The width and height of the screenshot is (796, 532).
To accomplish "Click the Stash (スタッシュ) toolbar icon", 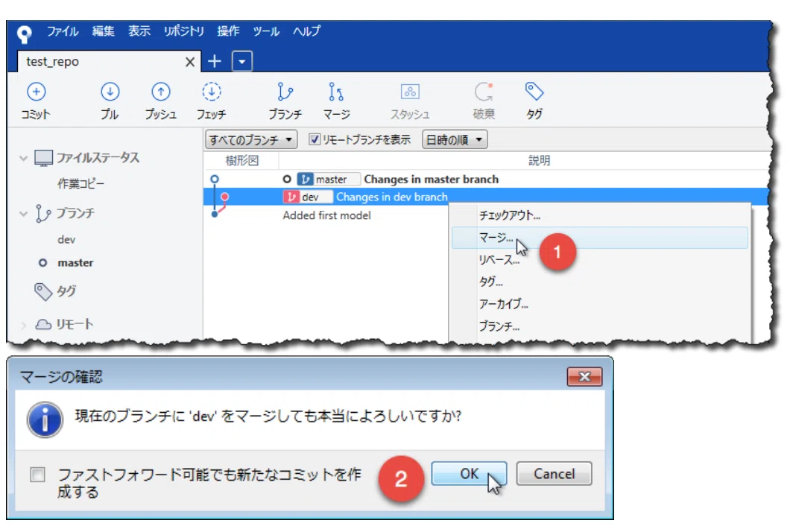I will pos(410,92).
